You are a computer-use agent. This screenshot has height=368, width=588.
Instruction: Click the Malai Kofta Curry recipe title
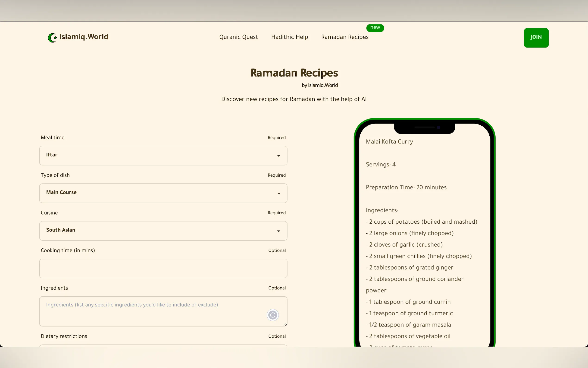(389, 142)
